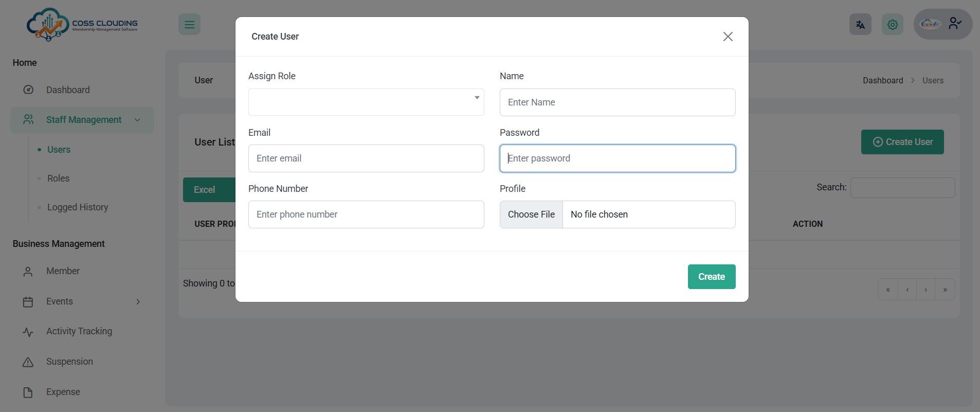Screen dimensions: 980x412
Task: Click the Events sidebar label
Action: (x=60, y=301)
